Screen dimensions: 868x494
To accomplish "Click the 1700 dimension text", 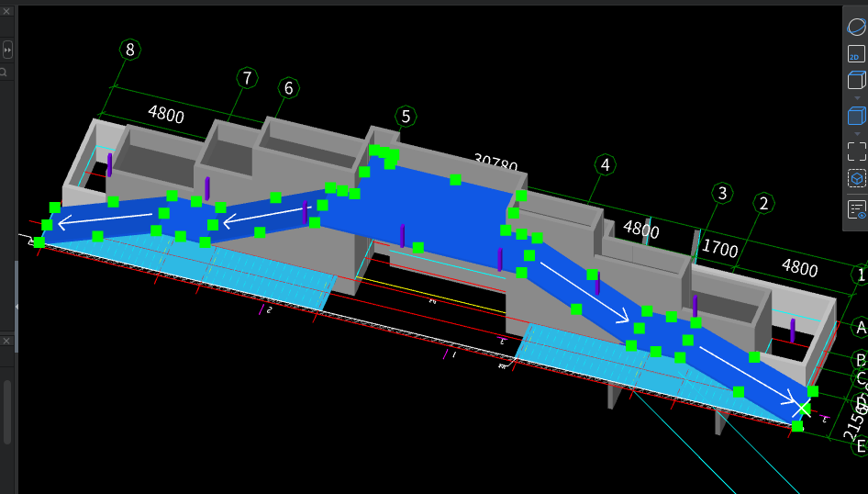I will pos(719,248).
